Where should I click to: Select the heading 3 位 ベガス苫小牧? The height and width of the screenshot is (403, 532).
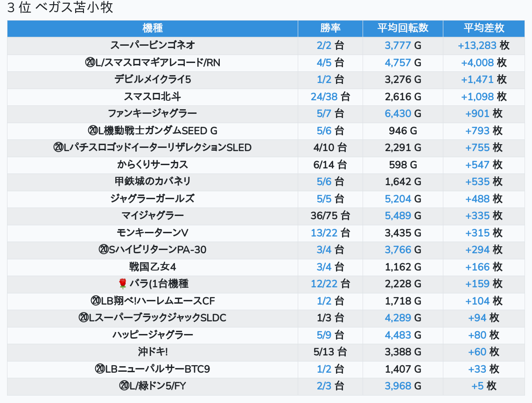[x=60, y=7]
